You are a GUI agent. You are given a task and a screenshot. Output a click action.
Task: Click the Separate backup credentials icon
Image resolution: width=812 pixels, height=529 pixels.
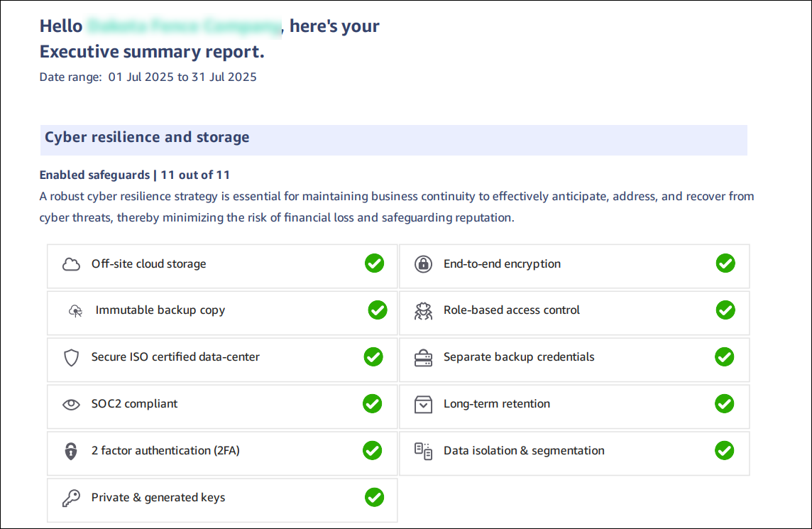[x=423, y=357]
